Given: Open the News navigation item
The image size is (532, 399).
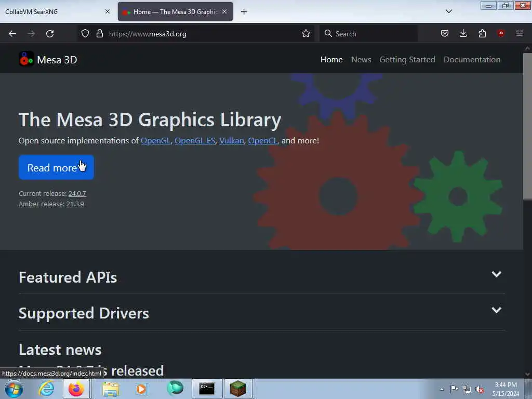Looking at the screenshot, I should pos(361,59).
